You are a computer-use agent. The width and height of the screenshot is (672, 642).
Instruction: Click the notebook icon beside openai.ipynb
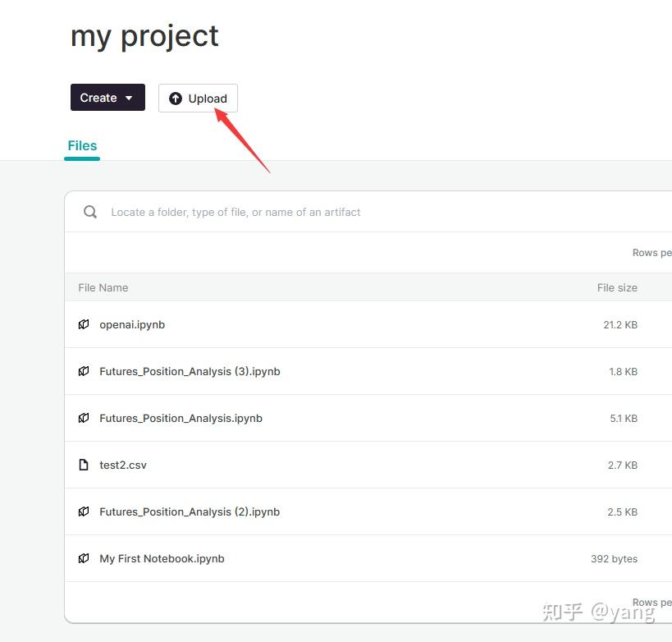click(x=84, y=324)
